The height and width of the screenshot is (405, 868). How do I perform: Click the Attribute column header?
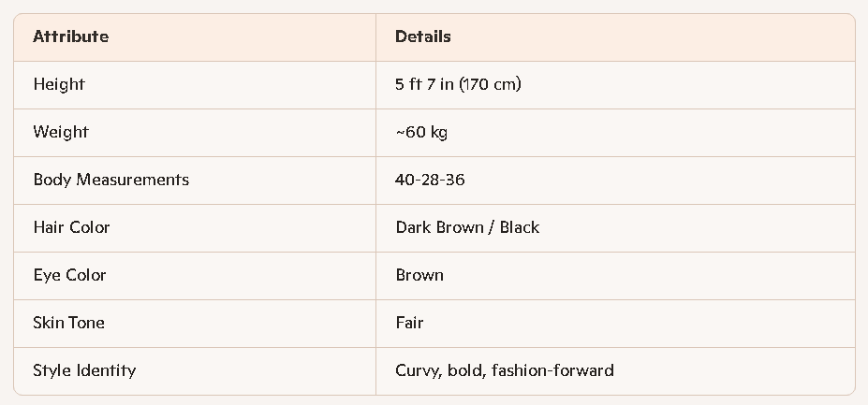70,37
